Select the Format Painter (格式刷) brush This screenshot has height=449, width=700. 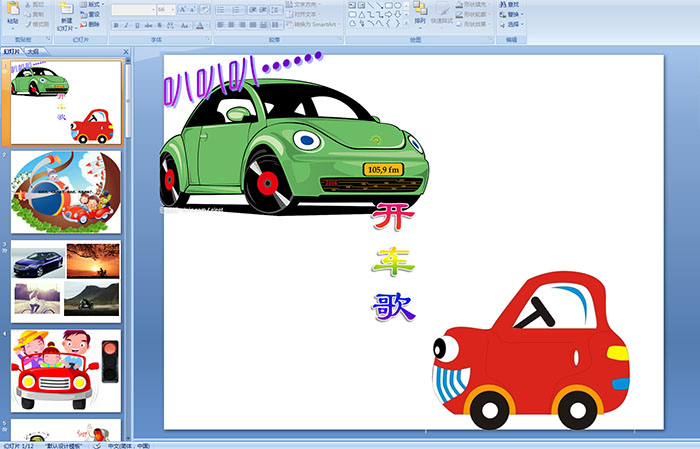point(37,25)
